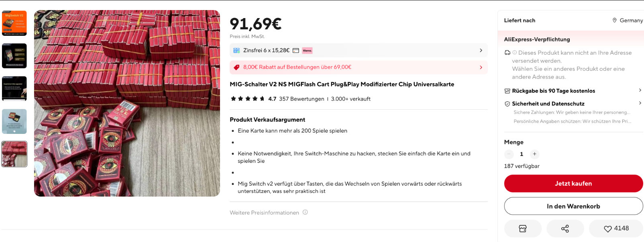Click In den Warenkorb button
The image size is (644, 242).
pos(573,206)
